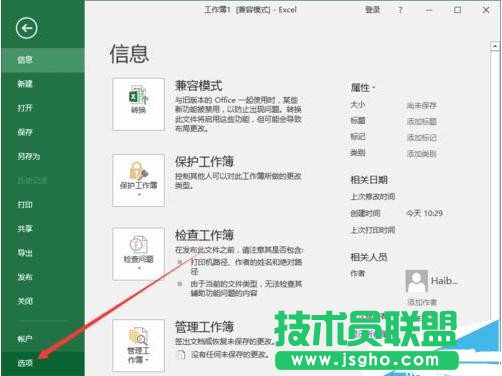Open the 保护工作簿 protect workbook button
Image resolution: width=502 pixels, height=376 pixels.
(x=138, y=180)
